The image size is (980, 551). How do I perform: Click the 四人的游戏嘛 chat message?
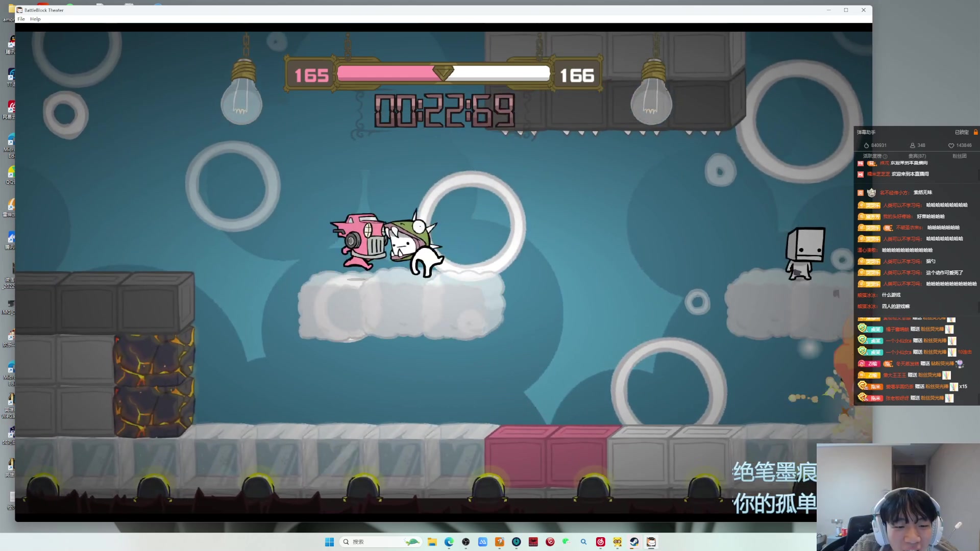tap(896, 307)
